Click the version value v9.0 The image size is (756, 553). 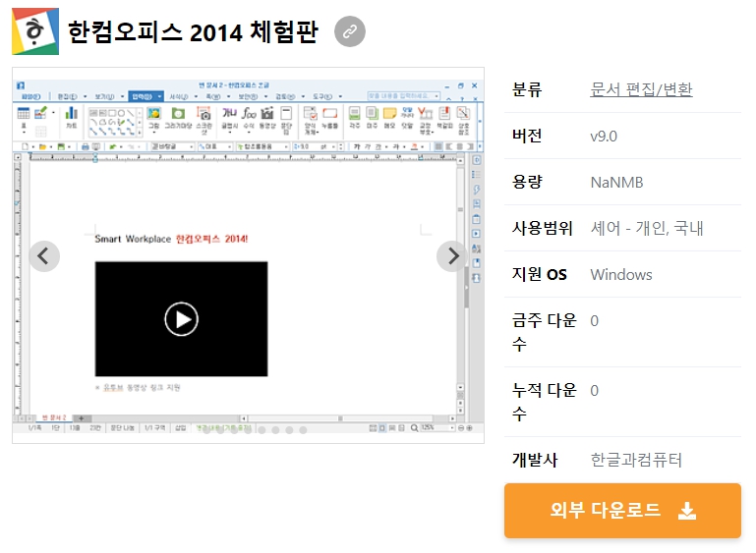604,137
